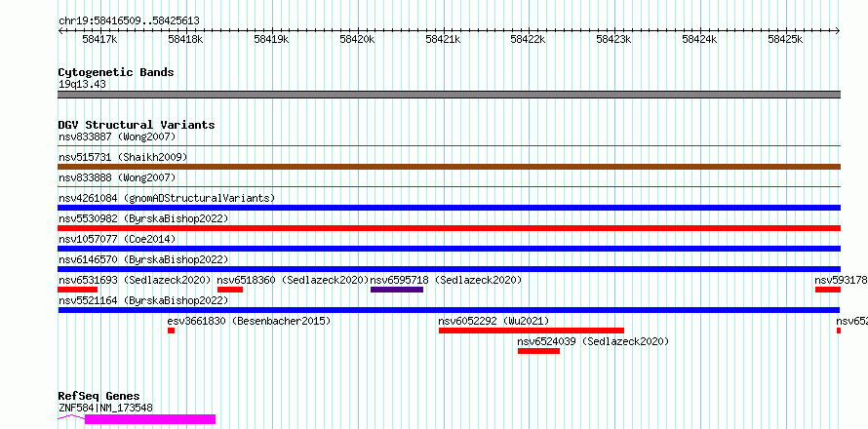Click the 58422k ruler tick label
Image resolution: width=868 pixels, height=429 pixels.
coord(528,39)
